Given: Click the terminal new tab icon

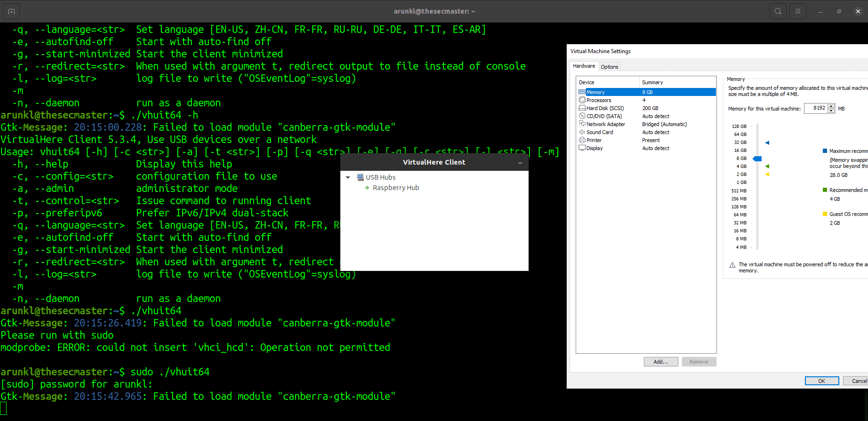Looking at the screenshot, I should 11,11.
